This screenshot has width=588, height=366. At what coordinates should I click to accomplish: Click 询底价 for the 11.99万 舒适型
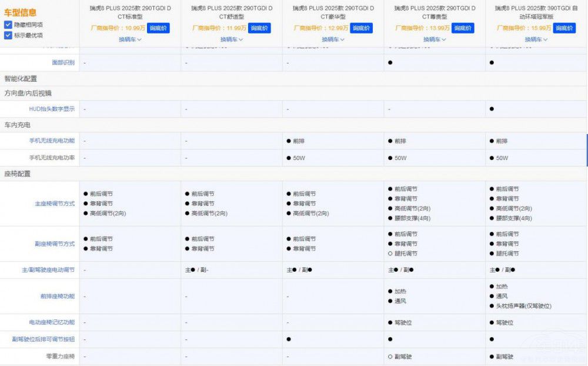(260, 28)
